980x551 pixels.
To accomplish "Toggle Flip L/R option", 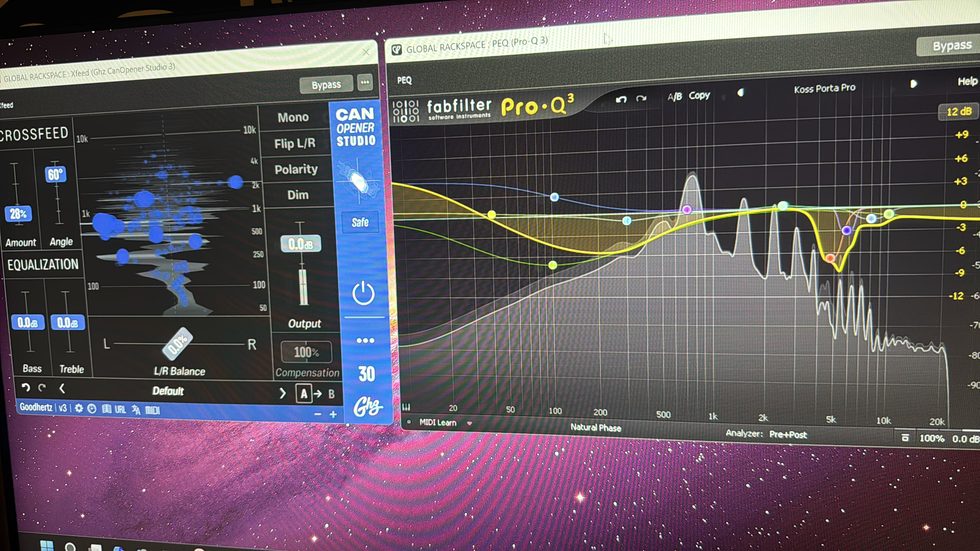I will (295, 143).
